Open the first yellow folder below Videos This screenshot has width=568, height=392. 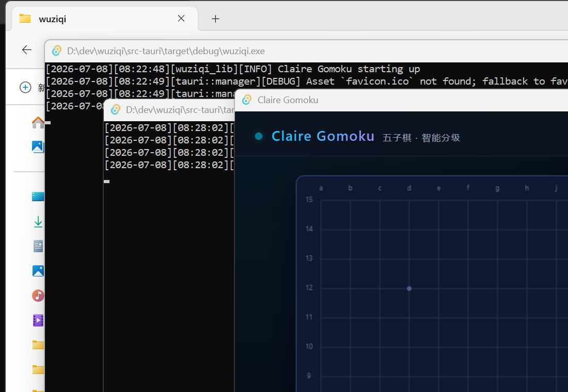(38, 345)
